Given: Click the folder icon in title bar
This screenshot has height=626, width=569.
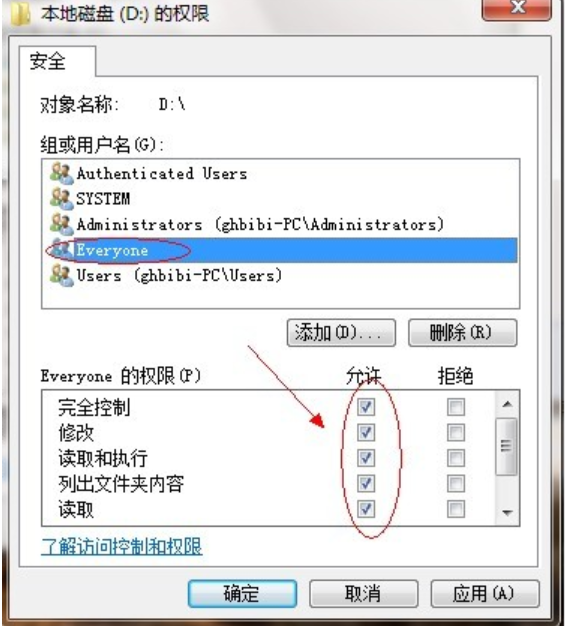Looking at the screenshot, I should click(x=21, y=14).
